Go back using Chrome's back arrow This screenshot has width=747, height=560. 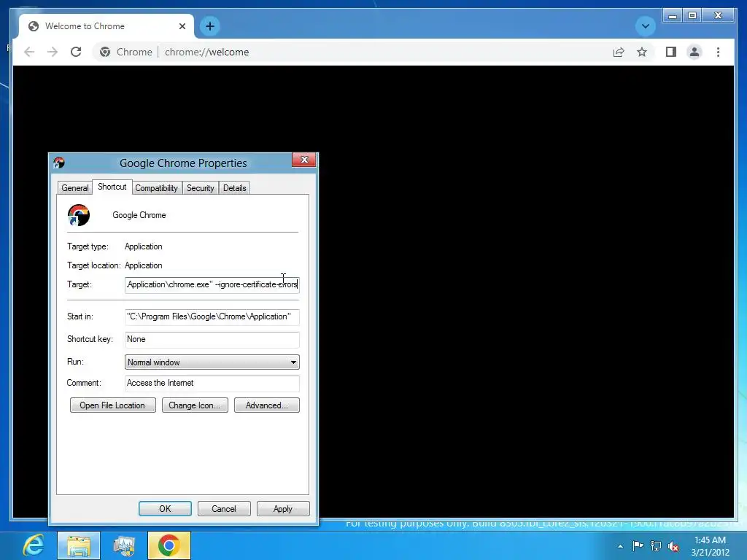[x=29, y=52]
